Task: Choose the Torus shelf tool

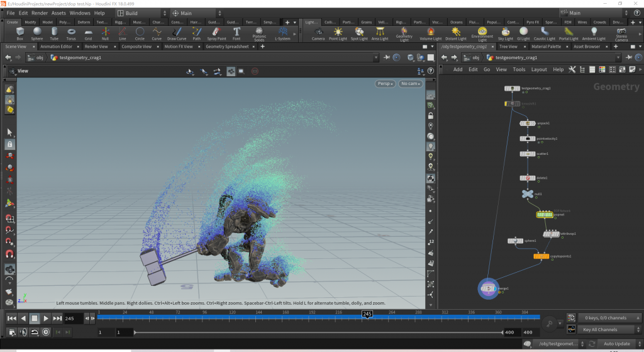Action: (71, 34)
